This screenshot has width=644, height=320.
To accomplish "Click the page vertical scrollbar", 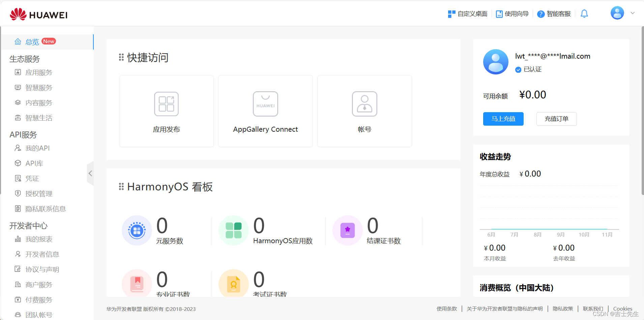I will tap(642, 110).
